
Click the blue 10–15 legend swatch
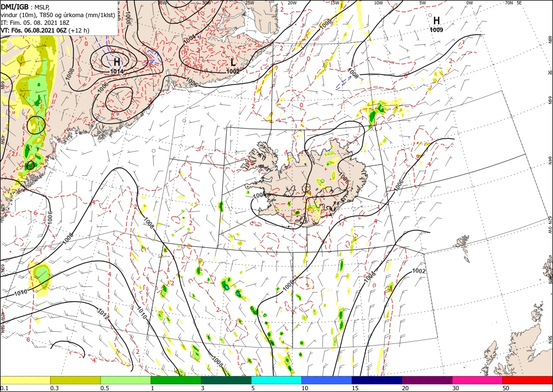click(x=327, y=380)
